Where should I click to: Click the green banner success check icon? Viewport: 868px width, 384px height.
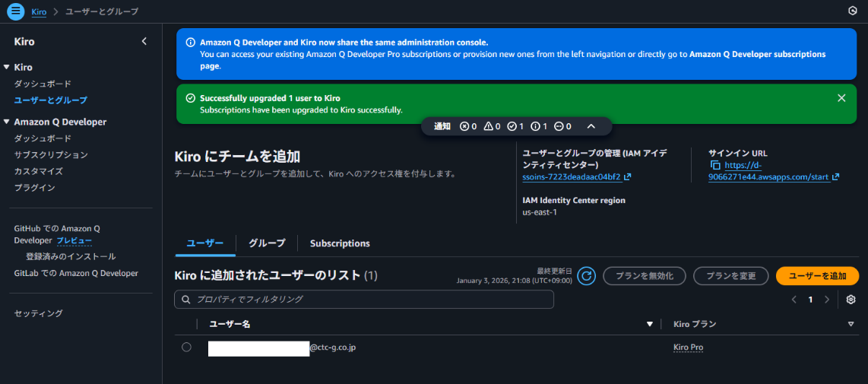pyautogui.click(x=191, y=98)
